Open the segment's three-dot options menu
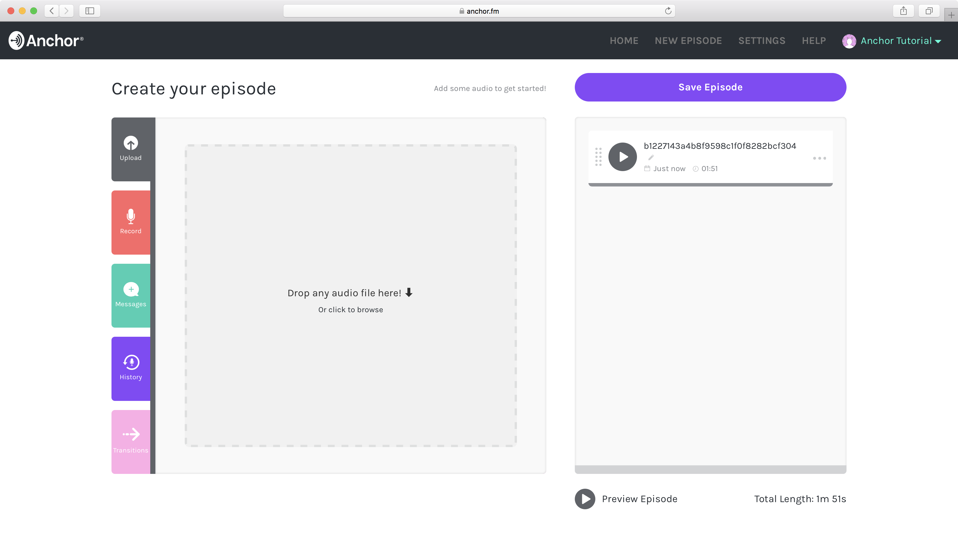Viewport: 958px width, 560px height. pyautogui.click(x=819, y=158)
